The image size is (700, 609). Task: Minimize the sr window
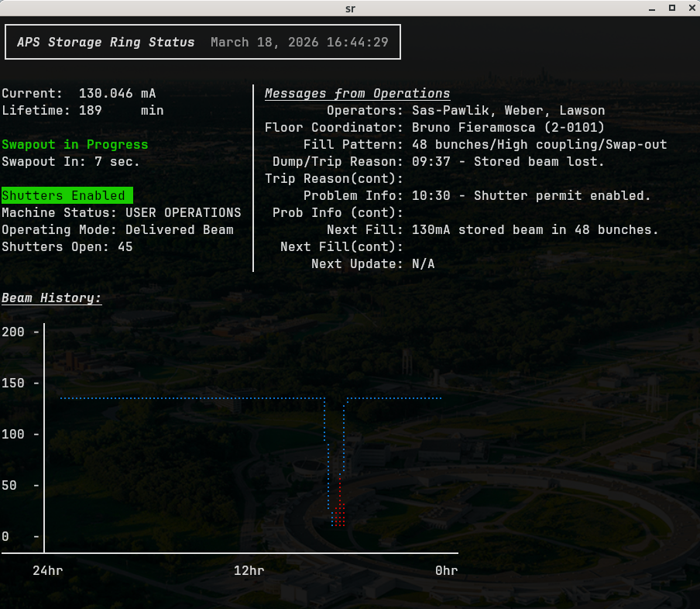click(x=653, y=8)
